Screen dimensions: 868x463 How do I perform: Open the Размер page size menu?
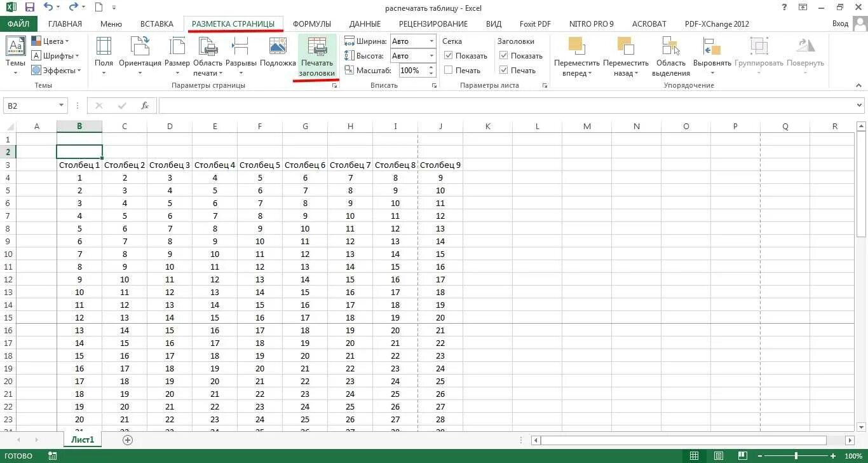177,56
